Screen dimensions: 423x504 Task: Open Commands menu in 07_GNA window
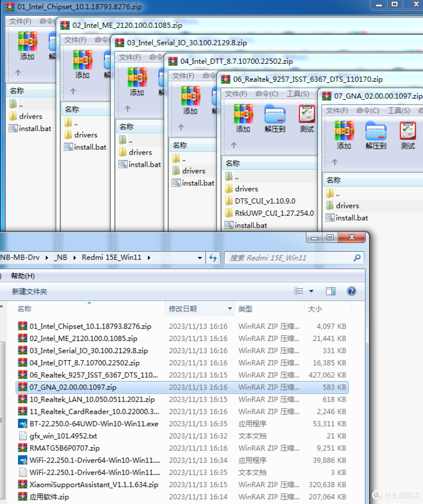[x=367, y=111]
